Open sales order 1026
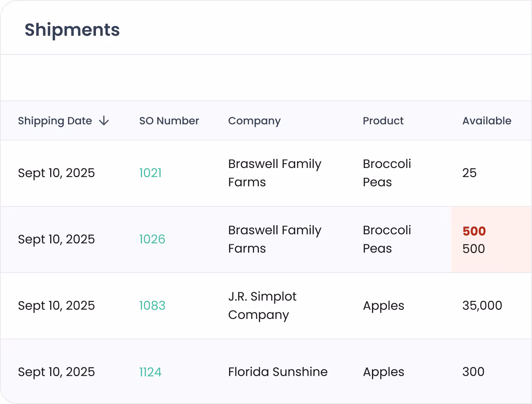 coord(152,240)
